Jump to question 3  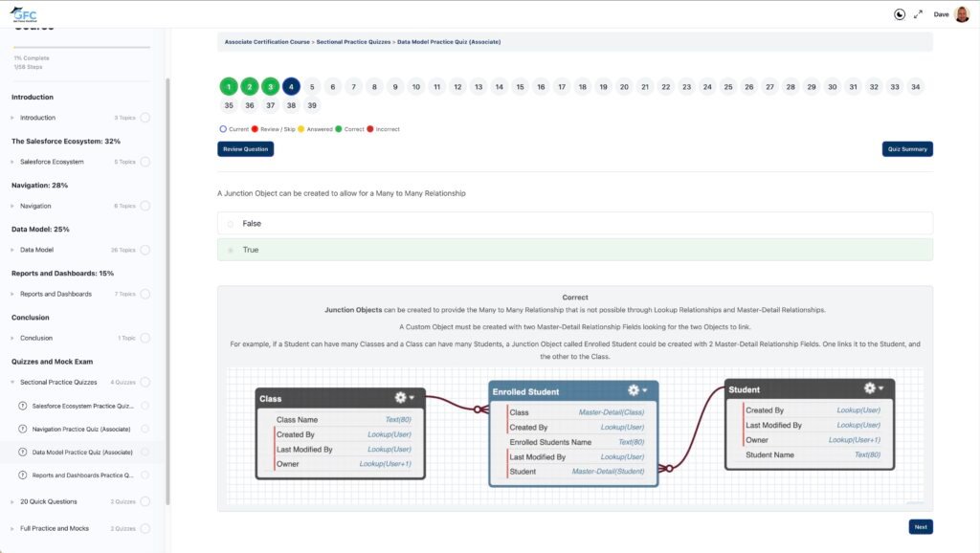pyautogui.click(x=270, y=87)
